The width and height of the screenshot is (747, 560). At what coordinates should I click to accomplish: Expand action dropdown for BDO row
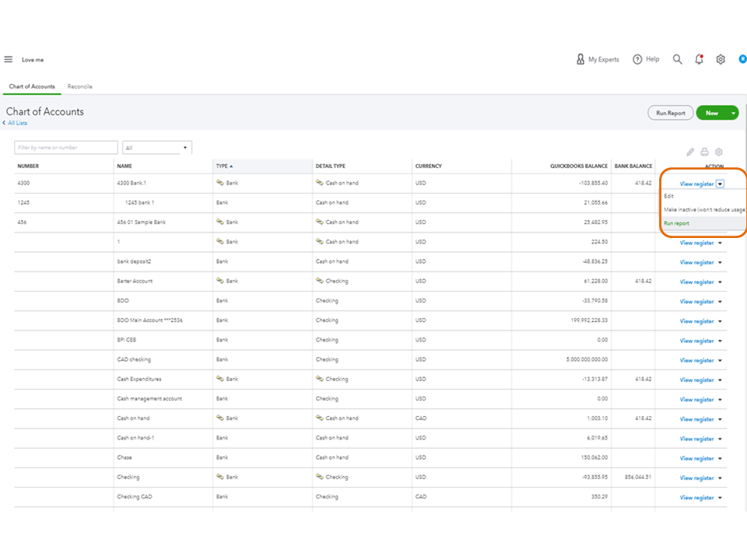point(721,302)
